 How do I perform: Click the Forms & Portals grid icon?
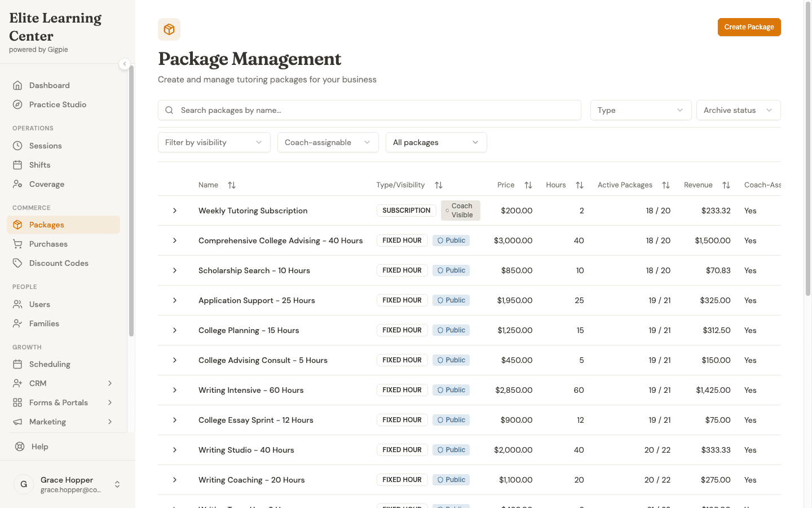tap(17, 402)
